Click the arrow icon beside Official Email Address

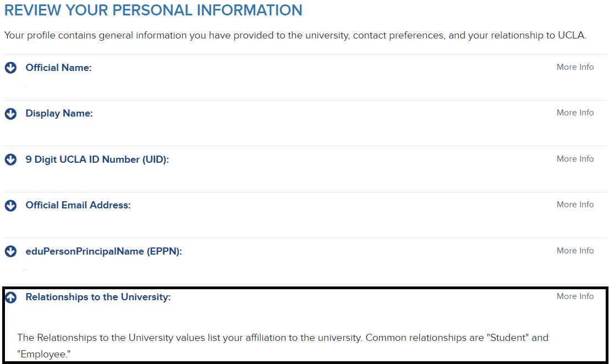pyautogui.click(x=10, y=206)
